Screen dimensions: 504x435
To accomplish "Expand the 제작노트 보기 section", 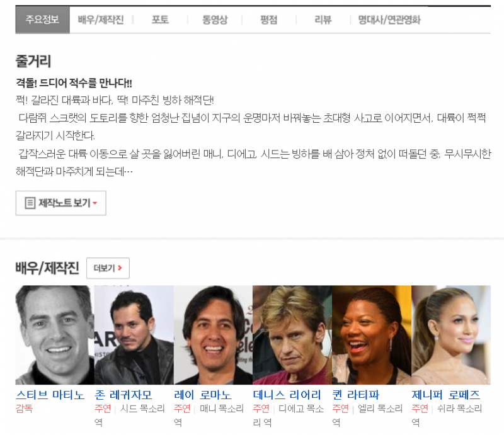I will 61,203.
